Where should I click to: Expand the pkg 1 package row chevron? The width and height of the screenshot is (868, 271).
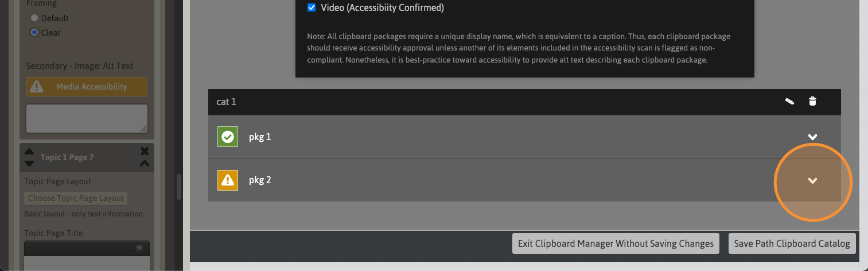pyautogui.click(x=812, y=137)
